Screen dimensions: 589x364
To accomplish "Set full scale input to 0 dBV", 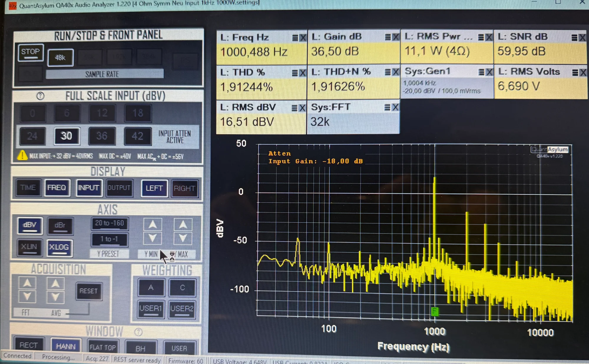I will click(x=33, y=113).
